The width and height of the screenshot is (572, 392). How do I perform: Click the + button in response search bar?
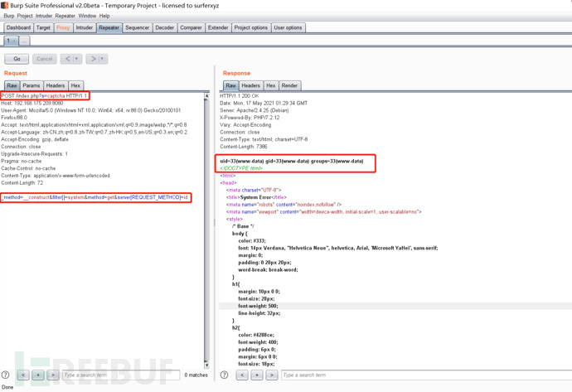click(257, 375)
